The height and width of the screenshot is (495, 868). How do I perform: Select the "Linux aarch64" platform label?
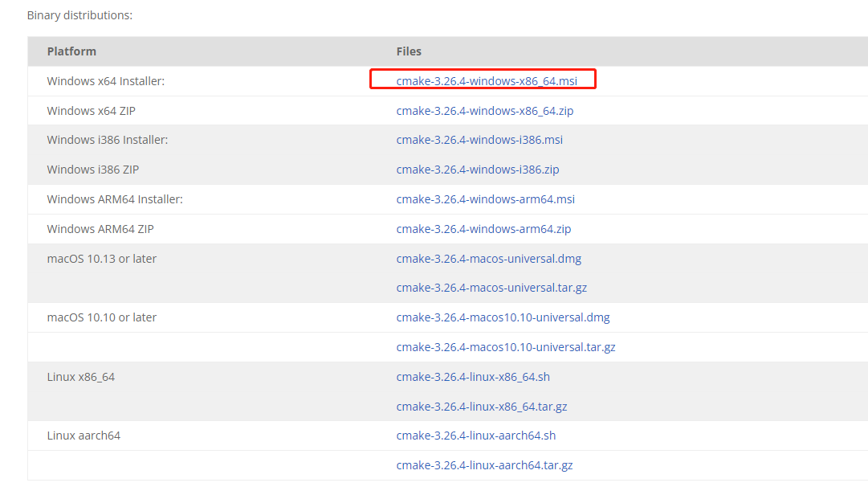pos(84,436)
